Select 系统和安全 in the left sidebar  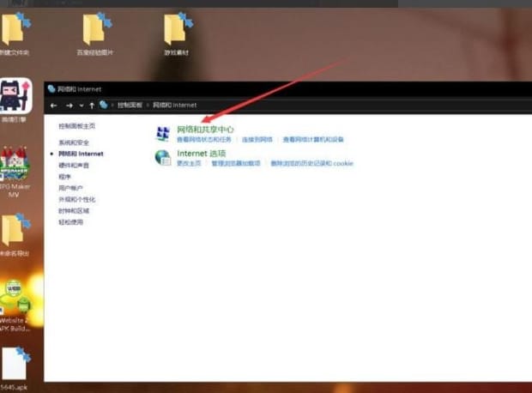[x=74, y=142]
